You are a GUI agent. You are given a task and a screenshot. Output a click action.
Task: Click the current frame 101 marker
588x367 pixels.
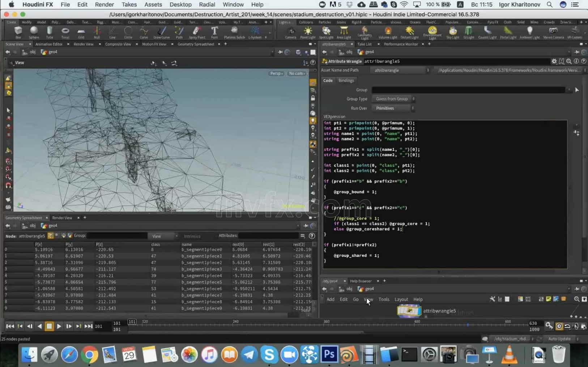pyautogui.click(x=132, y=322)
